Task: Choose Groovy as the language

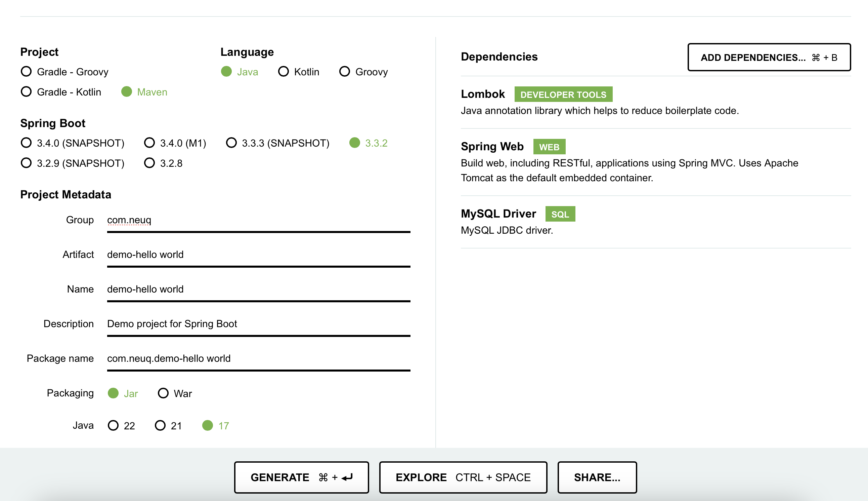Action: 363,72
